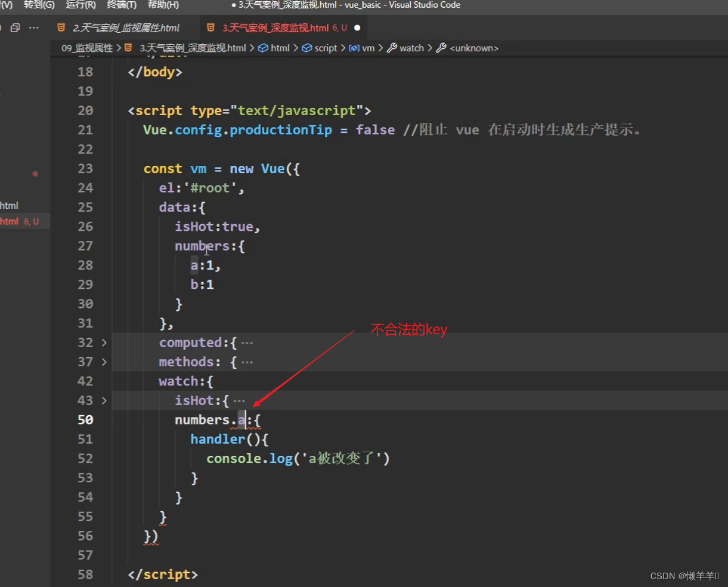Click wrench icon before watch breadcrumb
The height and width of the screenshot is (587, 728).
coord(392,48)
